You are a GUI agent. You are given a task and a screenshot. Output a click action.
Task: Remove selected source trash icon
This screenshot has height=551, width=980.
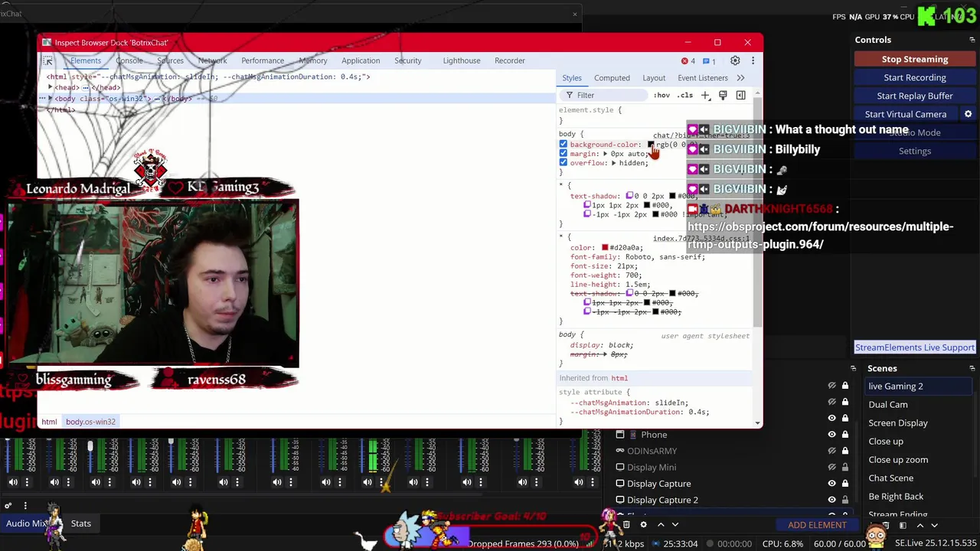pos(626,525)
